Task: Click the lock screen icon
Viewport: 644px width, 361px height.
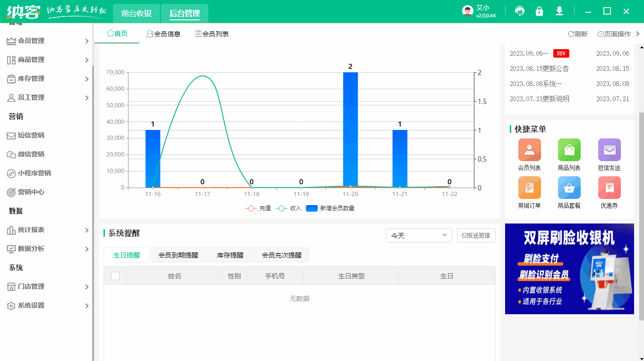Action: [x=539, y=10]
